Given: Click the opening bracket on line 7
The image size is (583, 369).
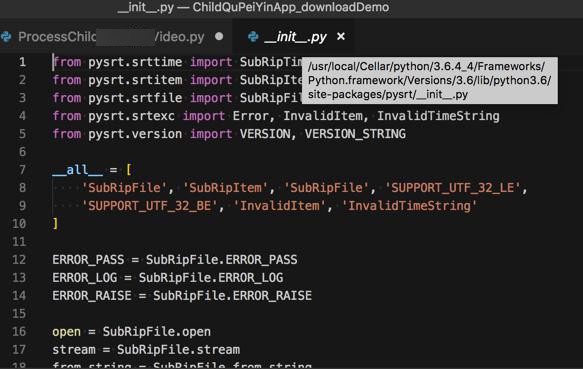Looking at the screenshot, I should [x=129, y=170].
